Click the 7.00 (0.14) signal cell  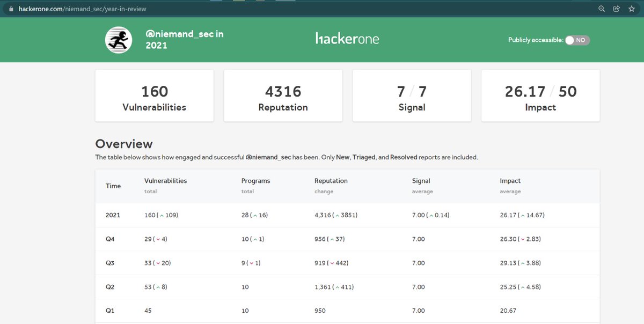point(431,215)
